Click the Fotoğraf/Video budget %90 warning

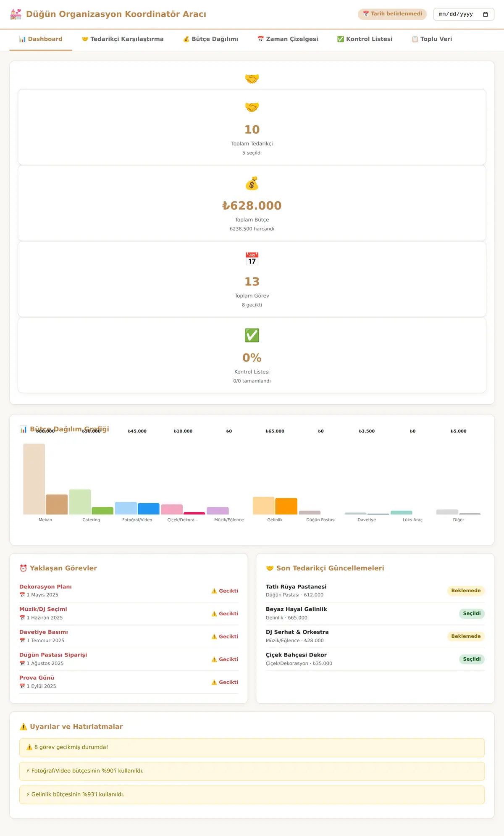pos(252,771)
